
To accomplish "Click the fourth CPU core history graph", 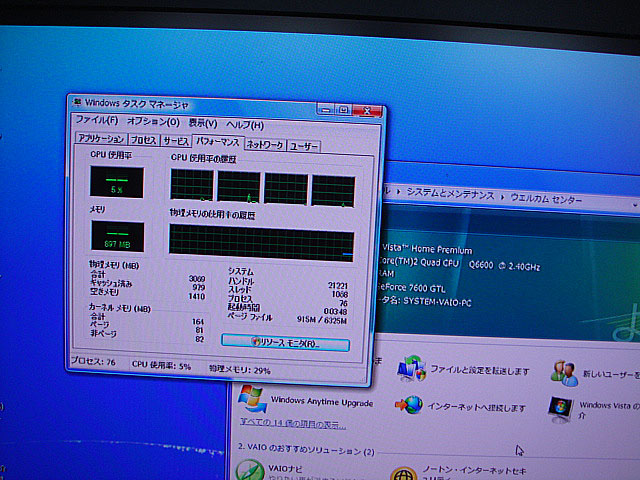I will point(333,191).
